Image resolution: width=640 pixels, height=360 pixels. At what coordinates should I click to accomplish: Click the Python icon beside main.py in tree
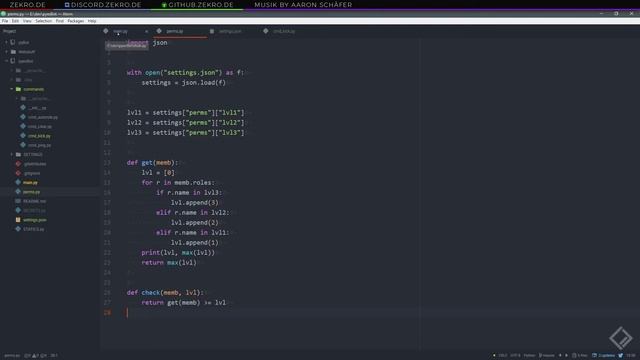pyautogui.click(x=18, y=182)
